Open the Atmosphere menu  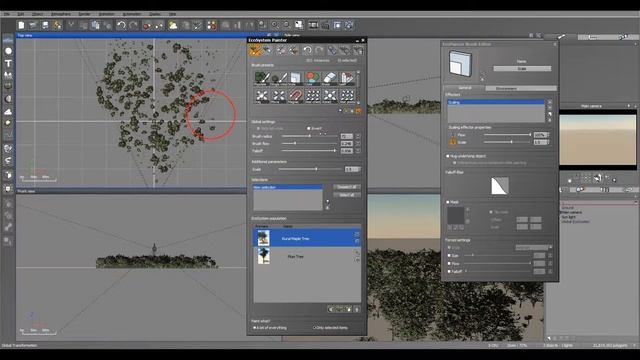(x=60, y=14)
